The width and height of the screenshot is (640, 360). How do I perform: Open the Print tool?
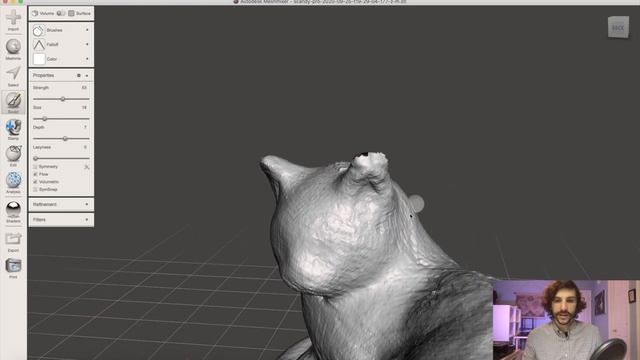click(13, 268)
